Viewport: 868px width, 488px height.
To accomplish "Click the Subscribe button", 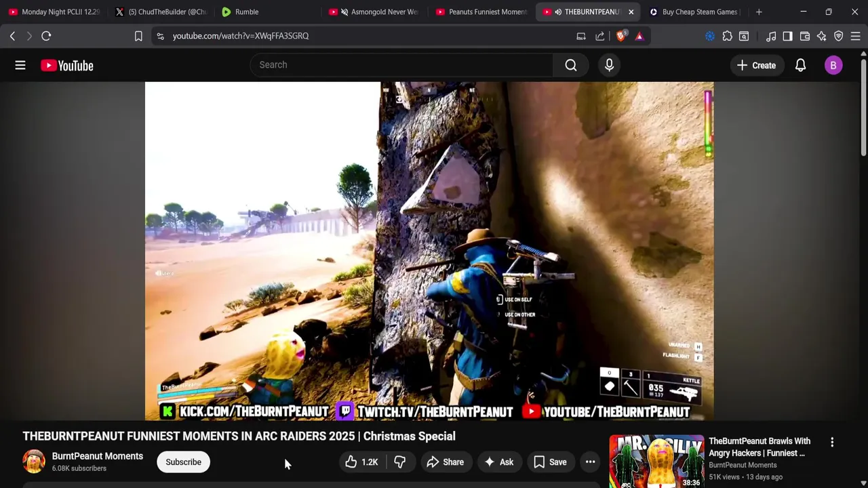I will pos(183,462).
